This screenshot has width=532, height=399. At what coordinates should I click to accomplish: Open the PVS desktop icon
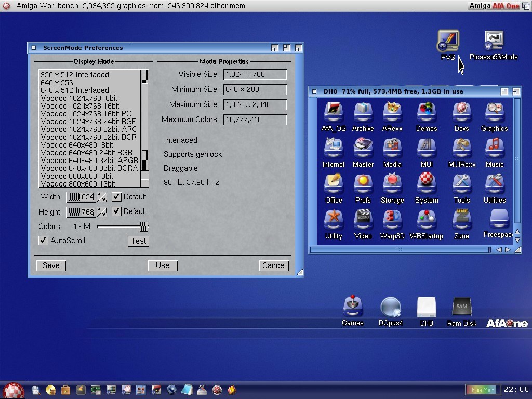448,42
